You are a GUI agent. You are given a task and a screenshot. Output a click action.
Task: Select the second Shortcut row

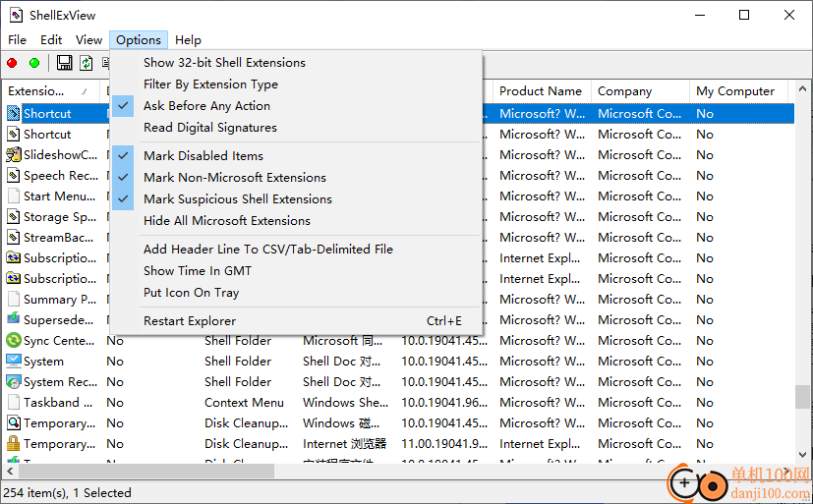click(x=399, y=135)
